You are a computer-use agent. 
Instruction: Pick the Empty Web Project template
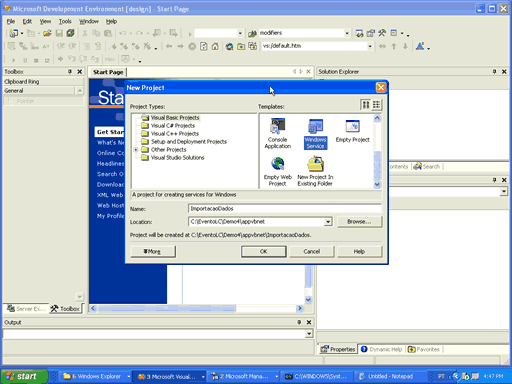tap(278, 171)
